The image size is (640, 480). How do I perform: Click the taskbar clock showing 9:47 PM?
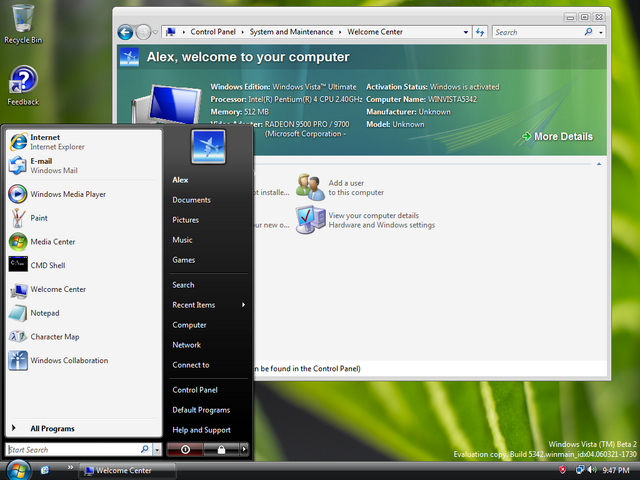(x=616, y=470)
